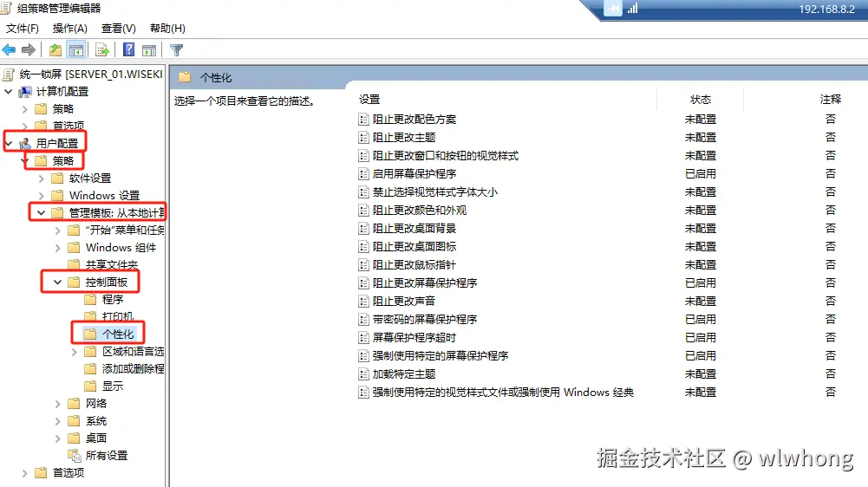The image size is (868, 487).
Task: Select the 打印机 tree folder
Action: [118, 316]
